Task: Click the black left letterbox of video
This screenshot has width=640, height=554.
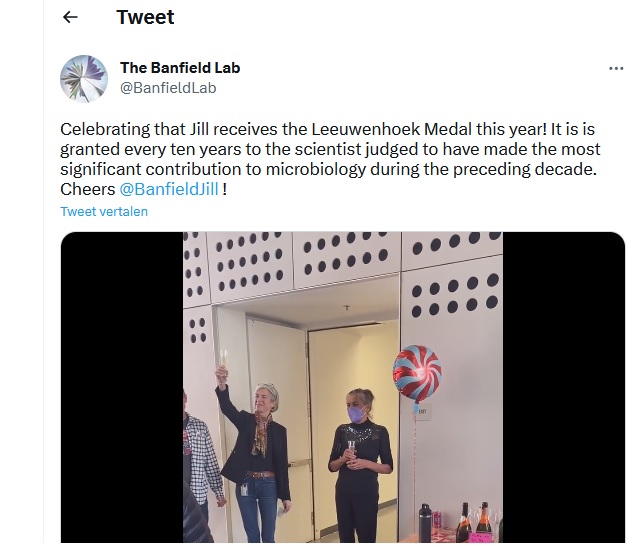Action: pos(122,387)
